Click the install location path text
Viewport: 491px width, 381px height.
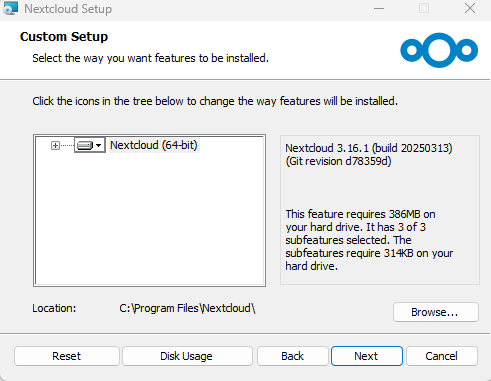[187, 308]
